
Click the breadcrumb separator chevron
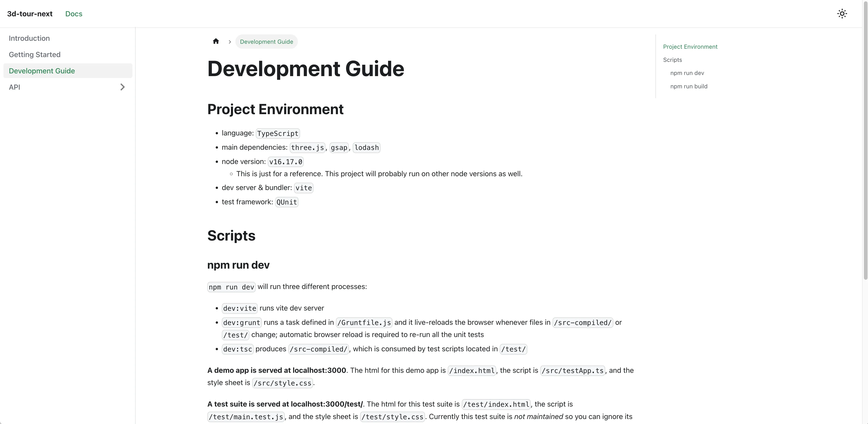click(230, 42)
